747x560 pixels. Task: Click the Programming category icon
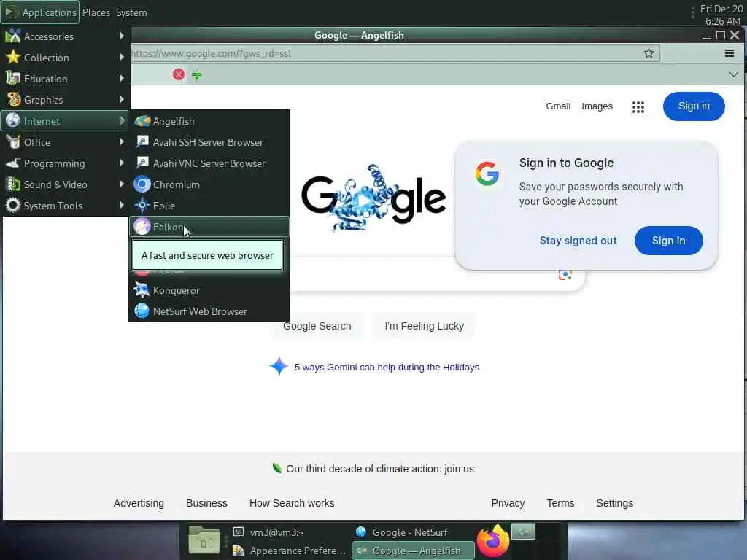coord(13,163)
